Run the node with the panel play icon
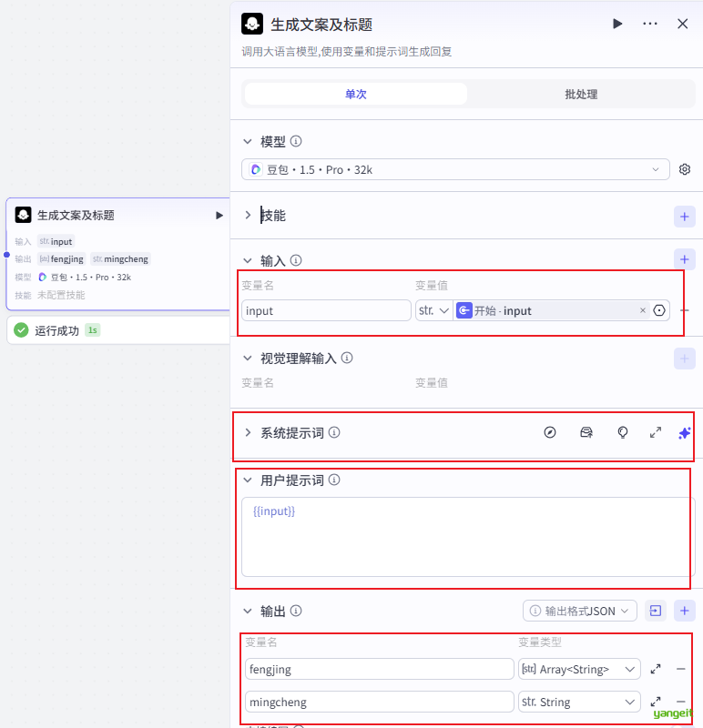 [x=617, y=24]
